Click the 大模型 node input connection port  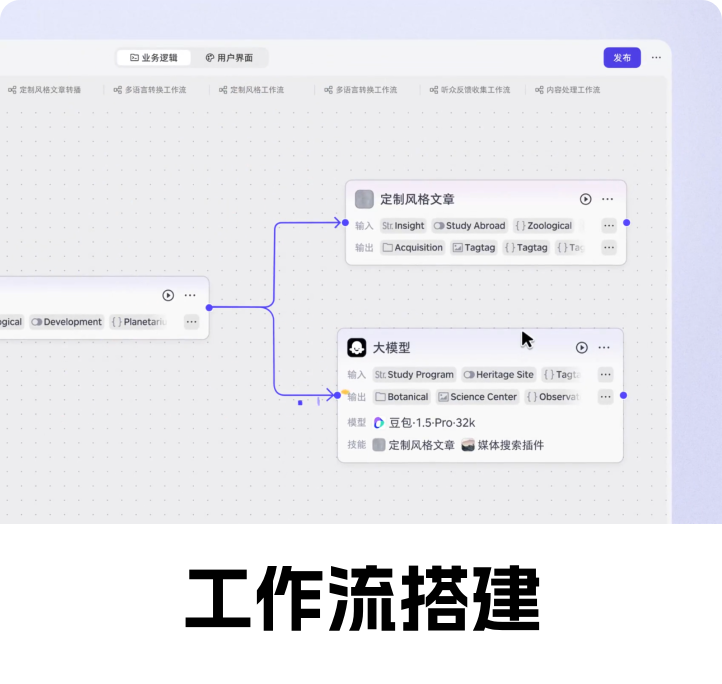click(338, 395)
